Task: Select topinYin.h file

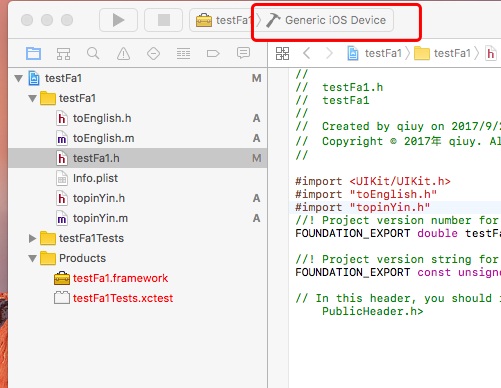Action: pos(137,198)
